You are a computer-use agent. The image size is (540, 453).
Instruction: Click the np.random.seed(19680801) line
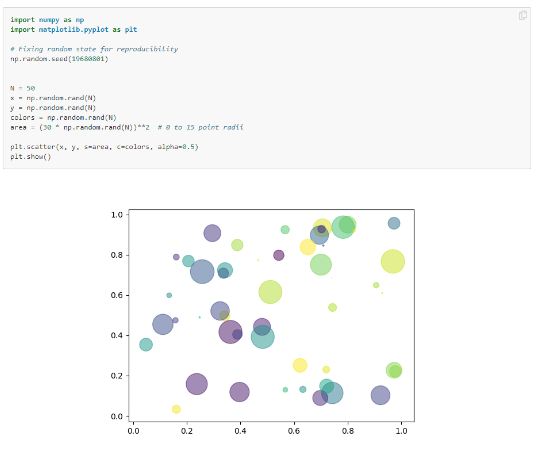(59, 59)
